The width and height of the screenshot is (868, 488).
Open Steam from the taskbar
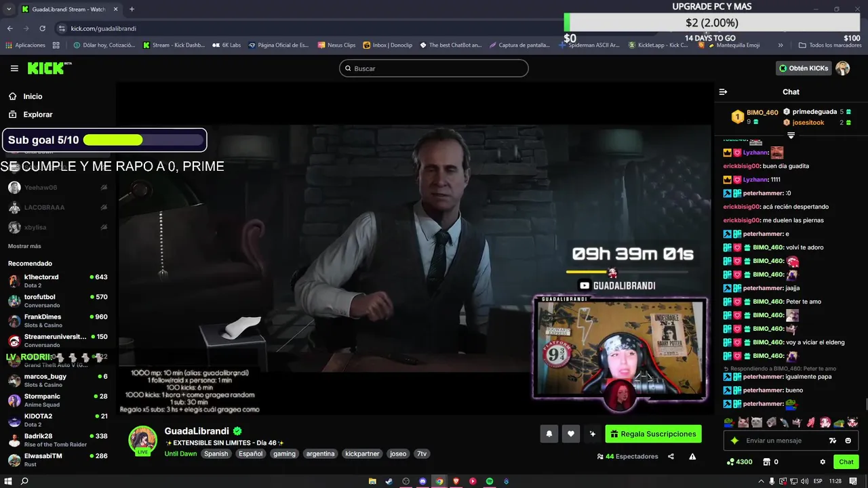click(389, 481)
